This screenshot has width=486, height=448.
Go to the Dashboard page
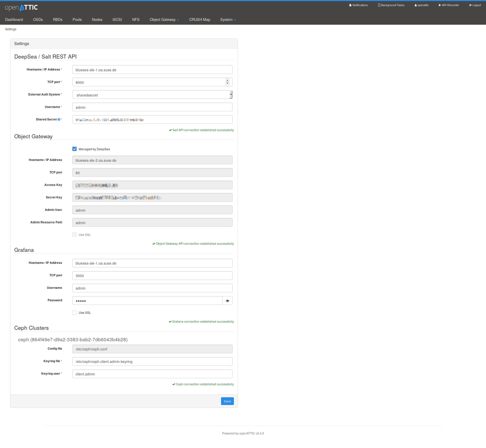[x=14, y=20]
